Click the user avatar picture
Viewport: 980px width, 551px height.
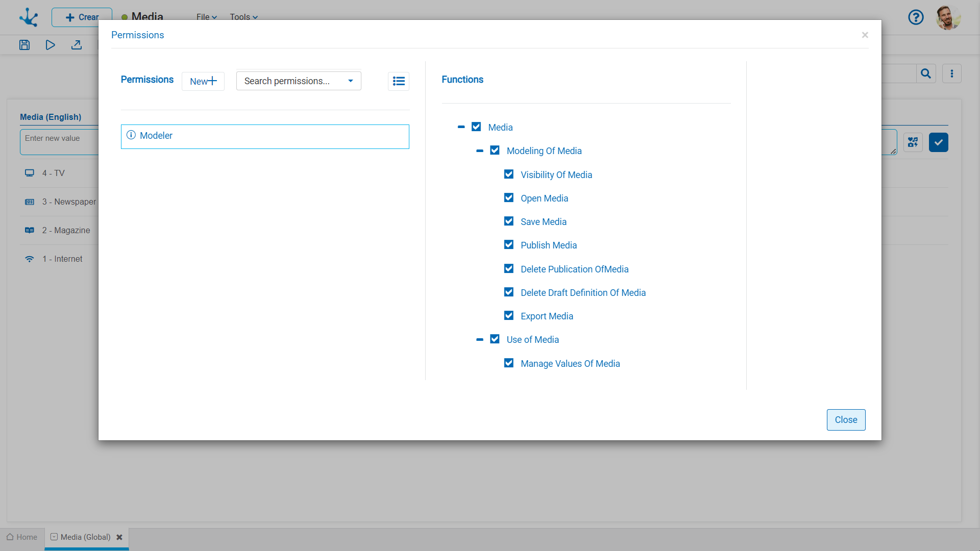[x=948, y=18]
